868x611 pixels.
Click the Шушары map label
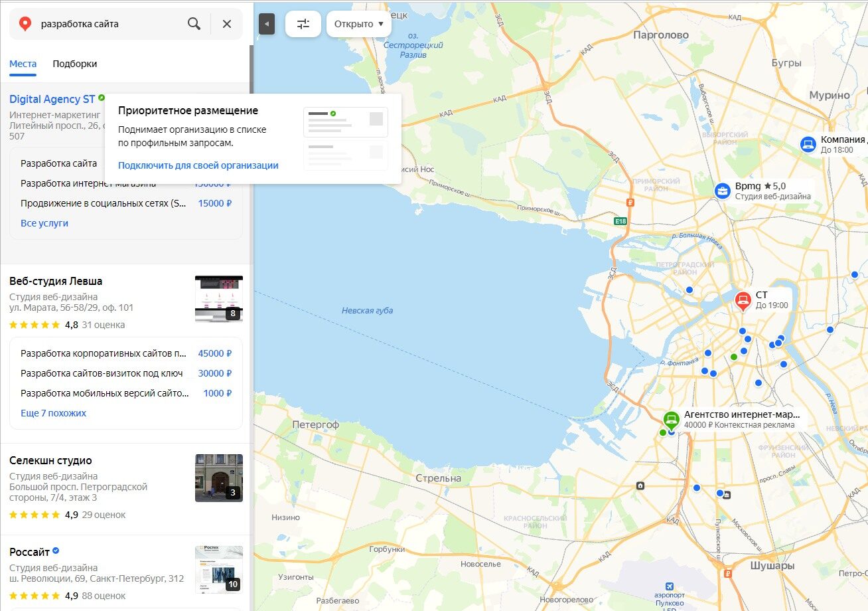coord(772,567)
